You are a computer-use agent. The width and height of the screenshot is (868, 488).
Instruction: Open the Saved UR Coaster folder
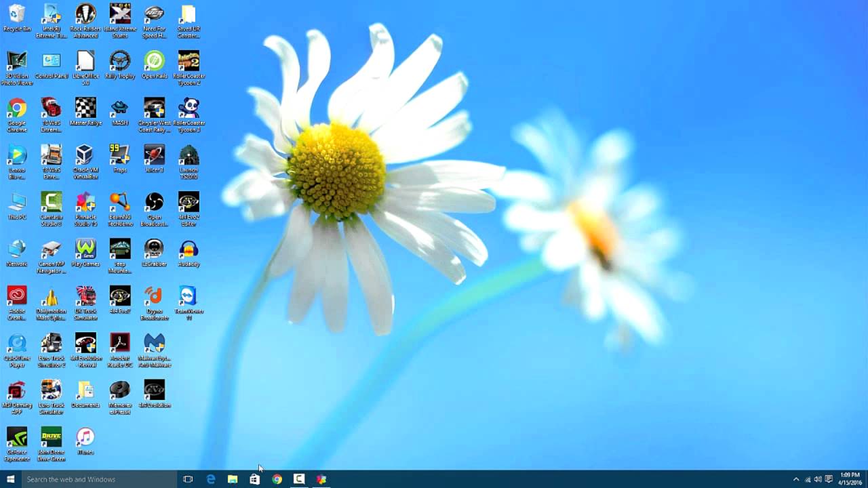[189, 21]
